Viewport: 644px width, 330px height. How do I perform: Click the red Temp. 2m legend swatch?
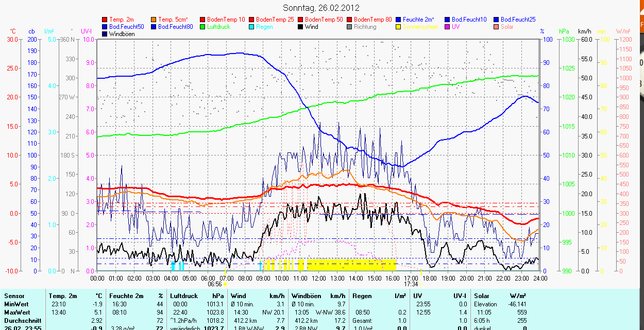click(x=105, y=20)
